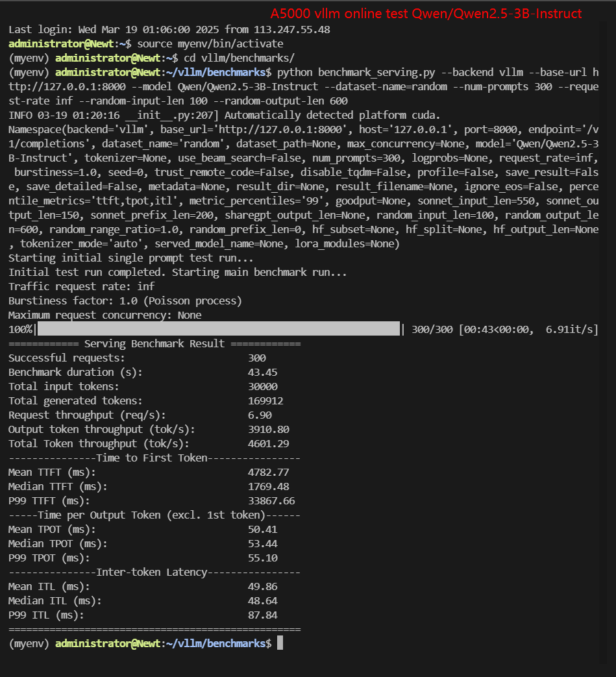Click the terminal cursor at the final prompt
Viewport: 616px width, 677px height.
(x=280, y=643)
